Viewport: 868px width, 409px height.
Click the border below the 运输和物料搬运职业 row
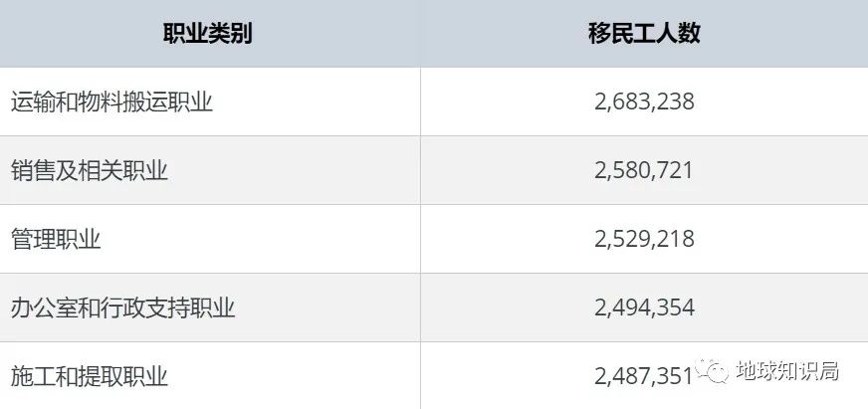(209, 135)
